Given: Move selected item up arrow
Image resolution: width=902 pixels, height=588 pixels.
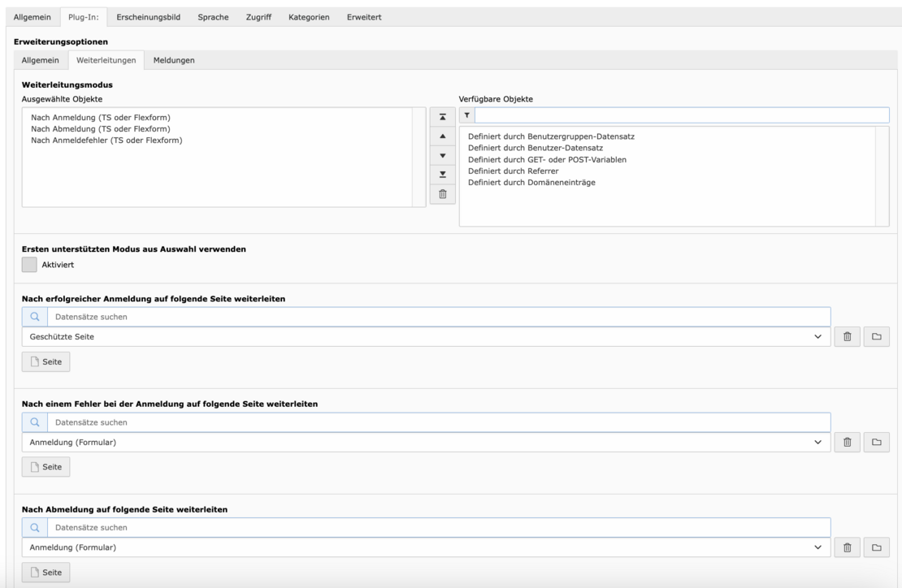Looking at the screenshot, I should pyautogui.click(x=442, y=136).
